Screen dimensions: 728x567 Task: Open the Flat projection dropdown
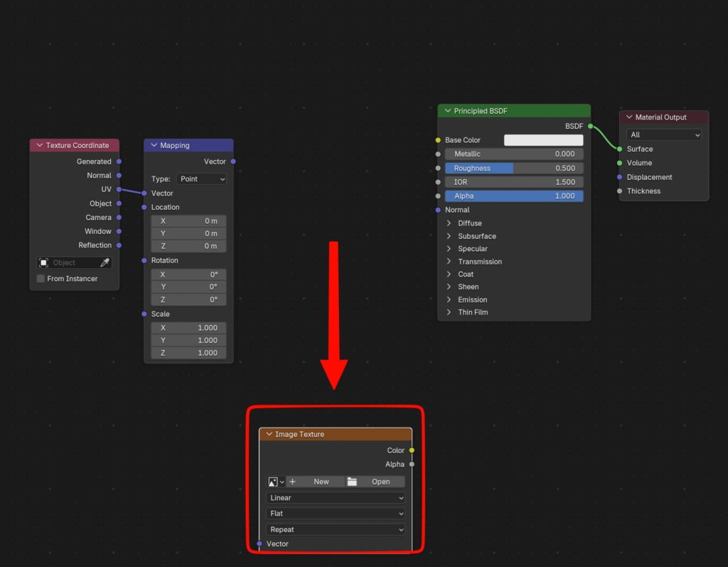pyautogui.click(x=336, y=514)
